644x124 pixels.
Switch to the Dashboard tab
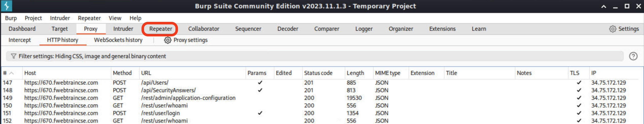coord(22,29)
